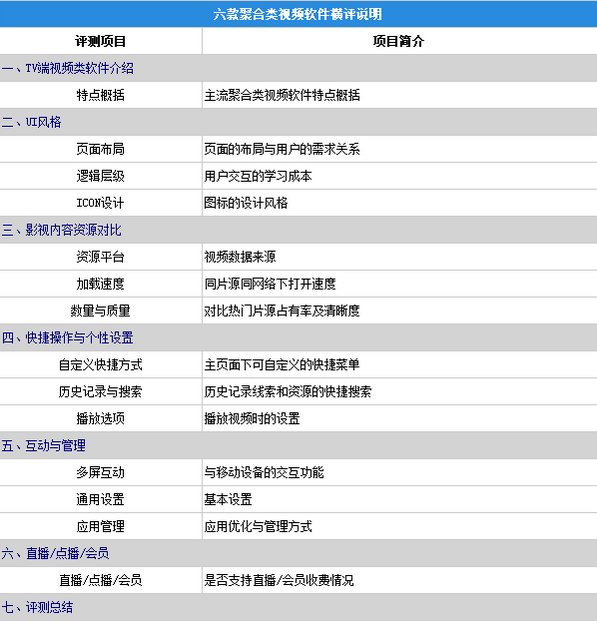Click the '逻辑层级' cell
The image size is (597, 621).
(x=101, y=176)
